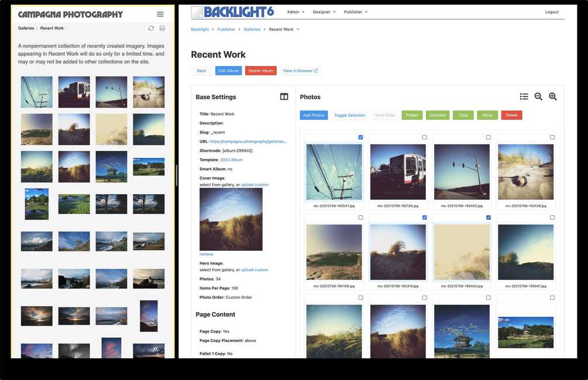Toggle Base Settings column layout icon
The width and height of the screenshot is (588, 380).
point(284,96)
